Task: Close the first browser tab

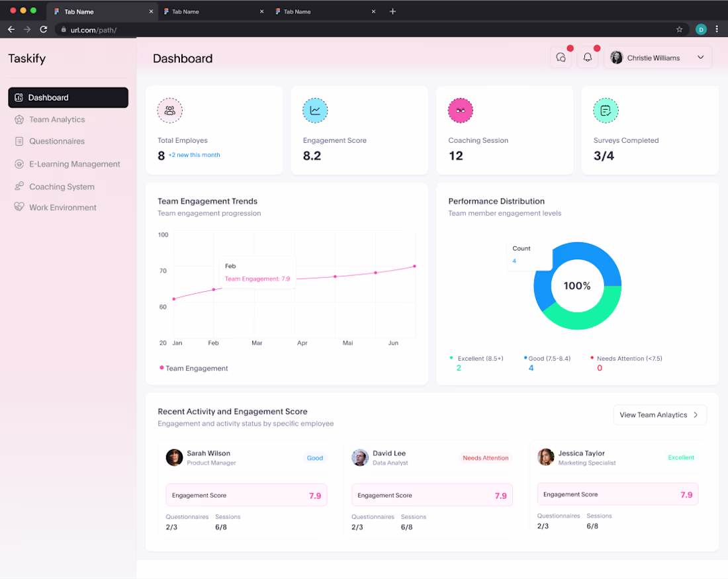Action: click(151, 12)
